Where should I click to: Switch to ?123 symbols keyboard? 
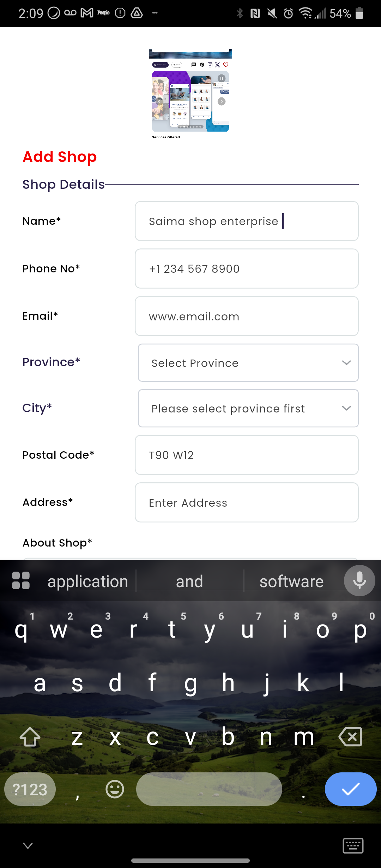tap(30, 789)
